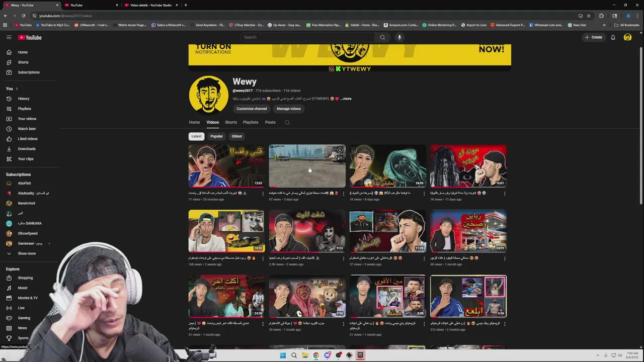Open File Explorer from taskbar
The height and width of the screenshot is (362, 644).
[x=305, y=355]
